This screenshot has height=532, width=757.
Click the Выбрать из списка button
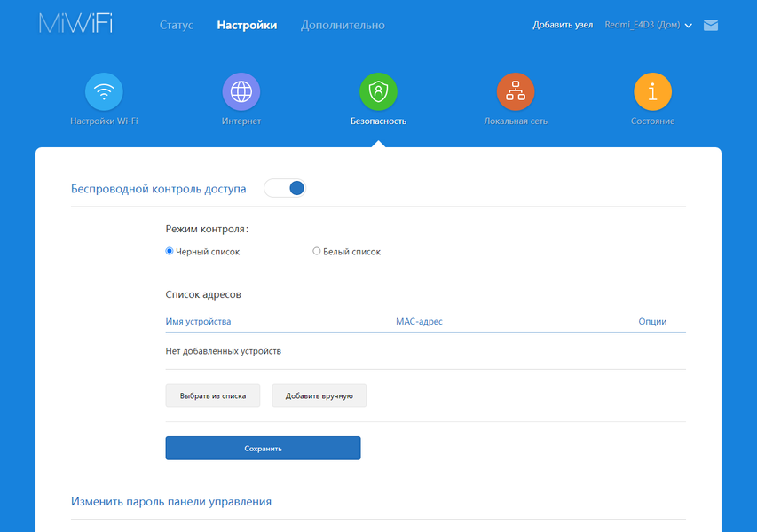[213, 395]
